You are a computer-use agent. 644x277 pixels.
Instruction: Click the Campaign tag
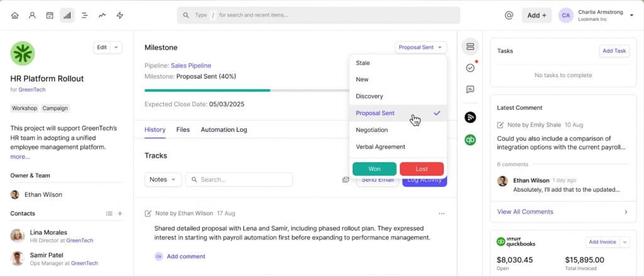pyautogui.click(x=55, y=108)
